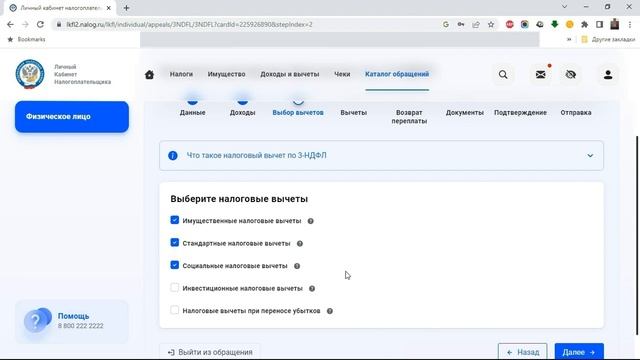
Task: Open the Доходы и вычеты menu
Action: click(290, 74)
